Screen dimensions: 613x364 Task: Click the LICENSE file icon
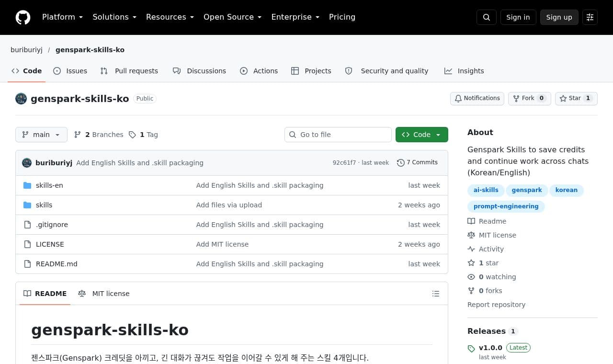[27, 244]
